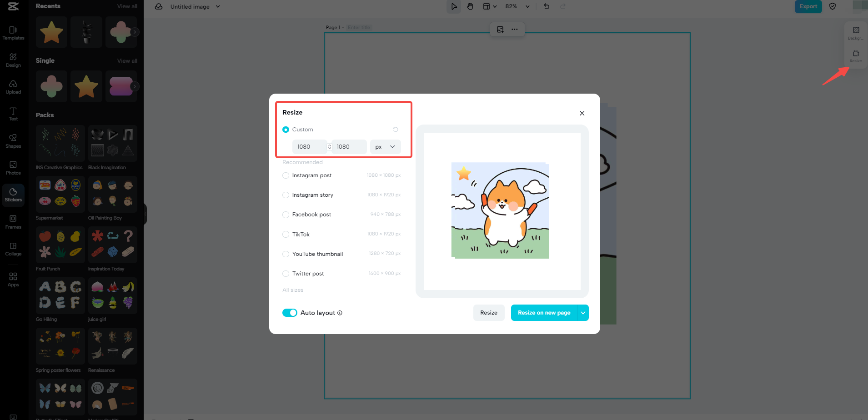Click the CapCut logo icon

(x=13, y=6)
